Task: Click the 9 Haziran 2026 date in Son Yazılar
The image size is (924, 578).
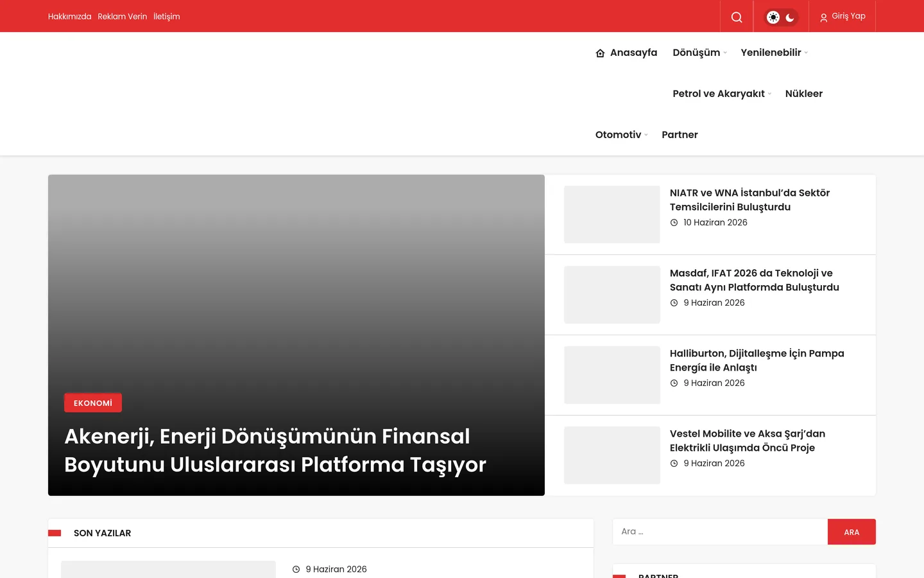Action: [336, 570]
